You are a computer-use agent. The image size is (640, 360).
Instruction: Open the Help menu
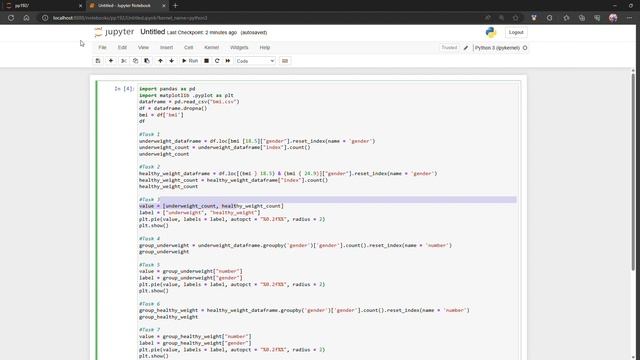[264, 47]
